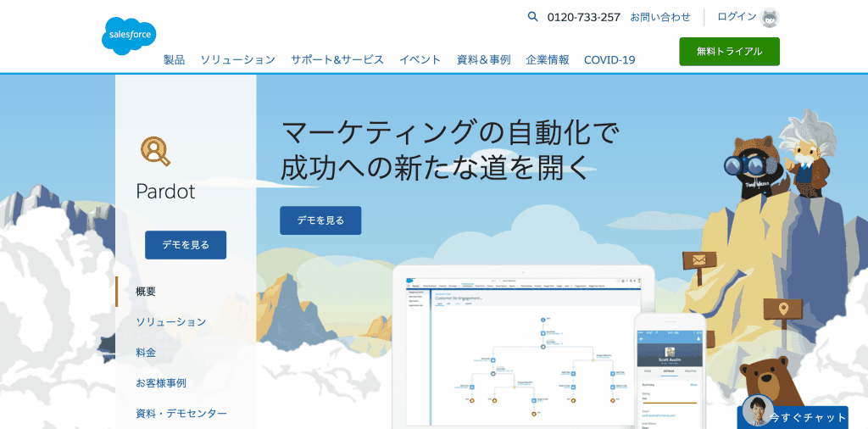Click the ログイン link
This screenshot has width=868, height=429.
pyautogui.click(x=737, y=17)
